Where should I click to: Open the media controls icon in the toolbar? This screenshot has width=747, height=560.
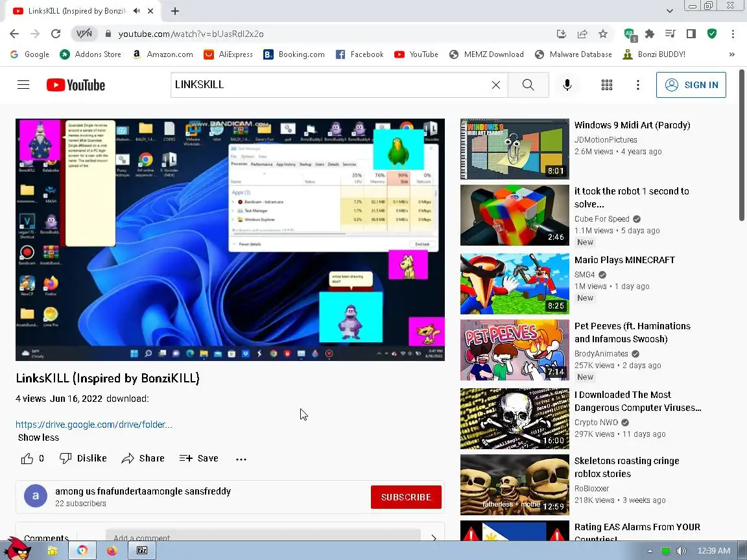(x=670, y=34)
